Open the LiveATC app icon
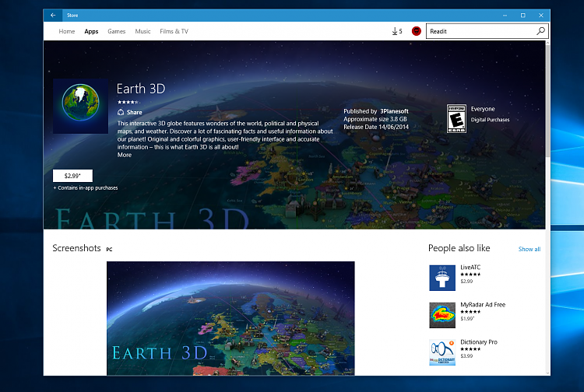The width and height of the screenshot is (584, 392). [442, 277]
